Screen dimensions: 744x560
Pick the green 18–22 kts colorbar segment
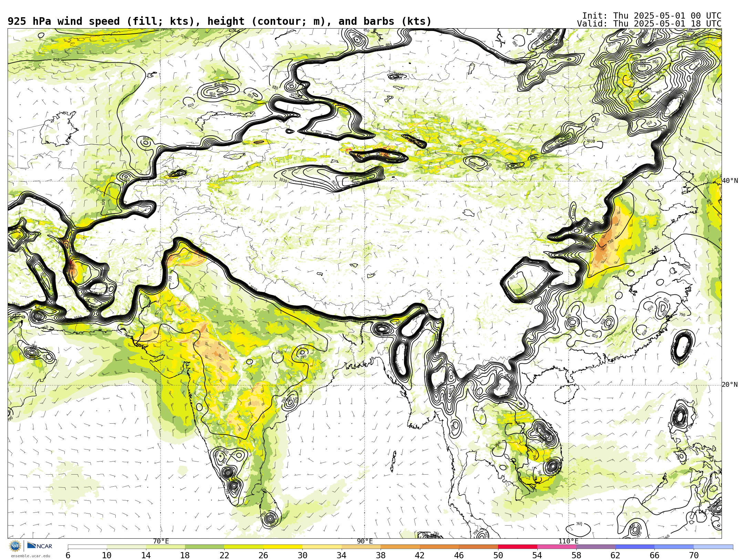[x=205, y=547]
